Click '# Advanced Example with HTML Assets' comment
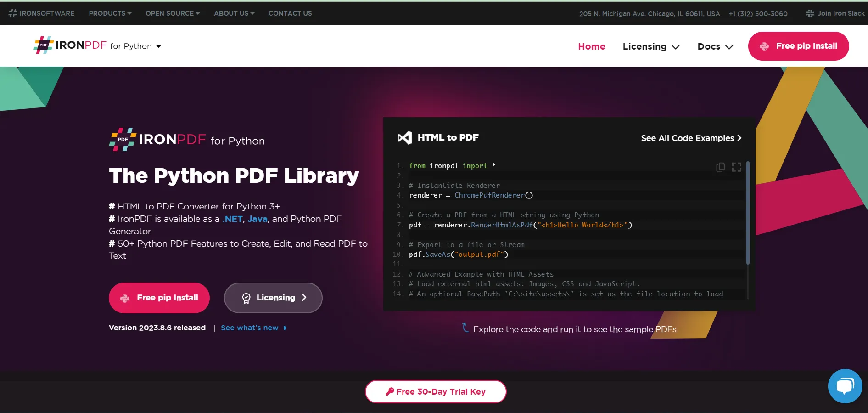 click(481, 274)
